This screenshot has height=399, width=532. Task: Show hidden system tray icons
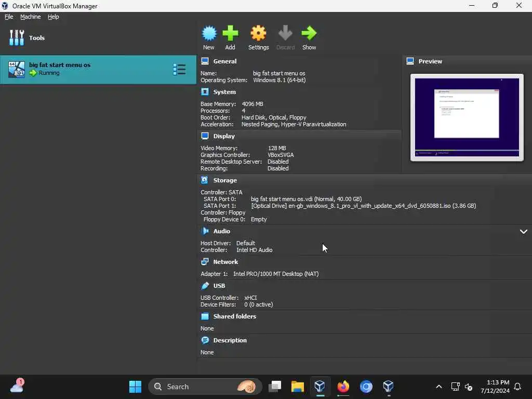(438, 387)
